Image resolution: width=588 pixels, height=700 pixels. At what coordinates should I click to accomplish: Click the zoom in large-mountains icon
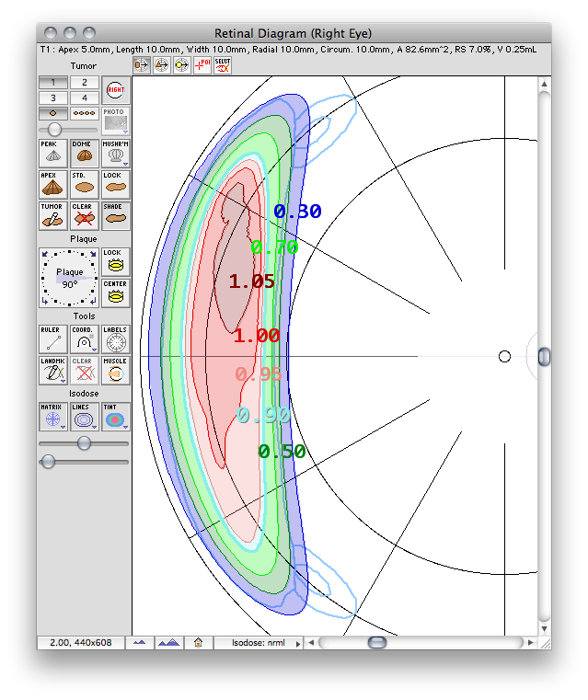168,643
